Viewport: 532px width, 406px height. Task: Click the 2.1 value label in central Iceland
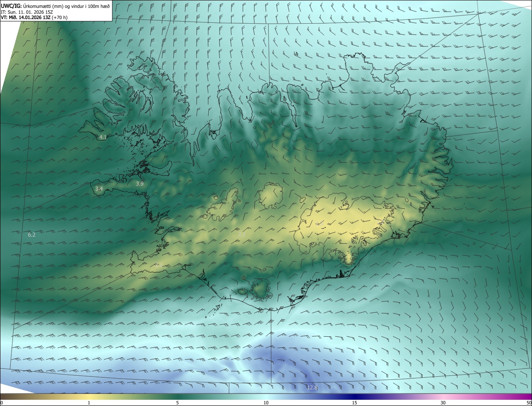click(x=241, y=235)
